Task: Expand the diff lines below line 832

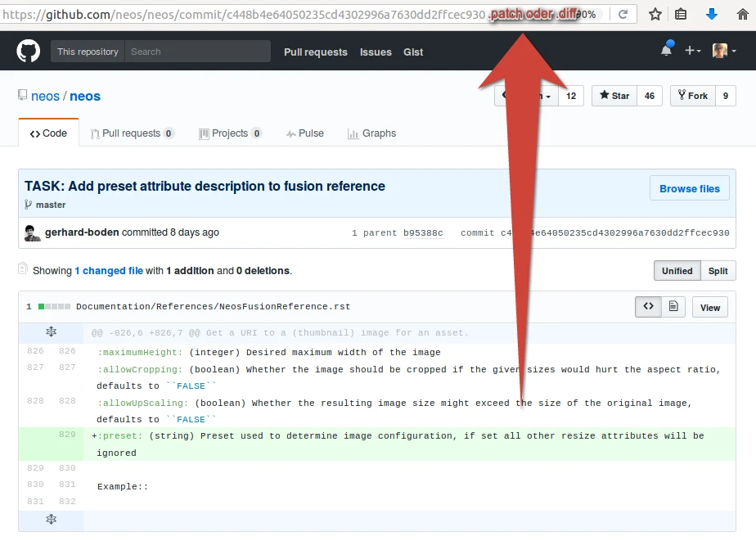Action: [x=51, y=520]
